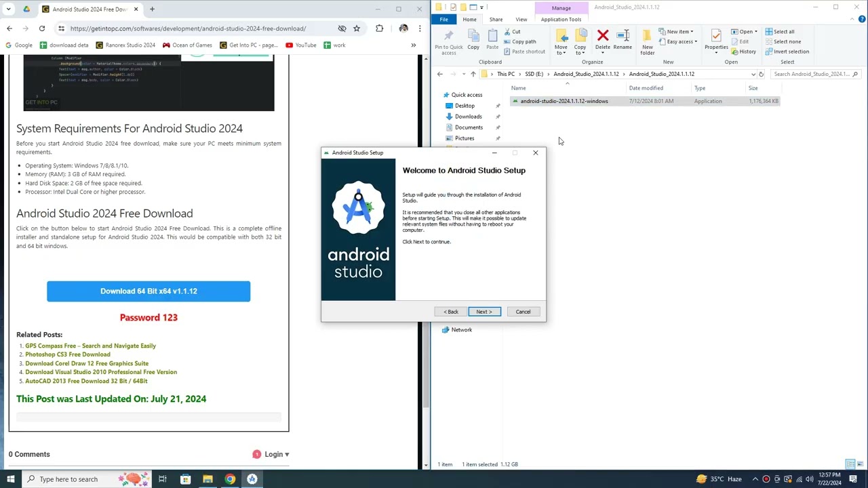The image size is (868, 488).
Task: Open the GPS Compass Free related post link
Action: [x=91, y=346]
